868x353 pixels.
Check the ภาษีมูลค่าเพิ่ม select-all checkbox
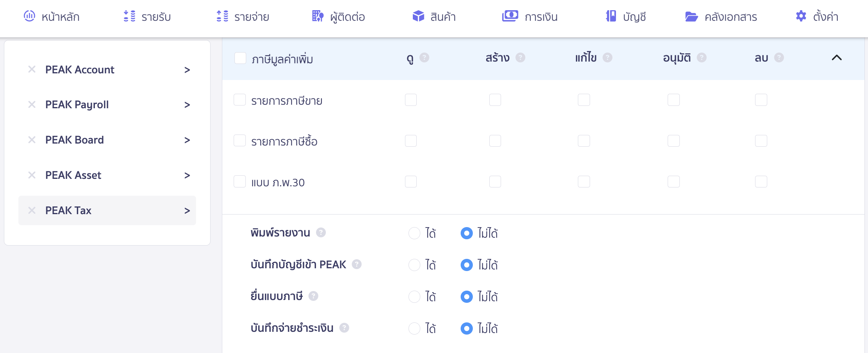[240, 57]
